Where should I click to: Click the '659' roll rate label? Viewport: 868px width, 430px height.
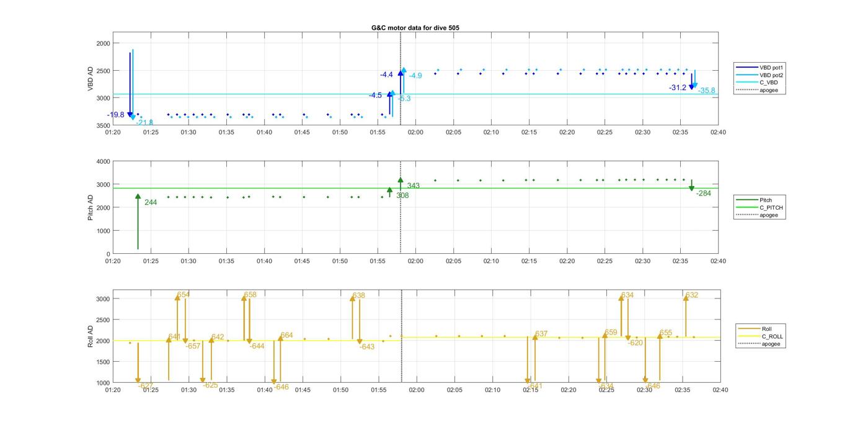coord(611,333)
